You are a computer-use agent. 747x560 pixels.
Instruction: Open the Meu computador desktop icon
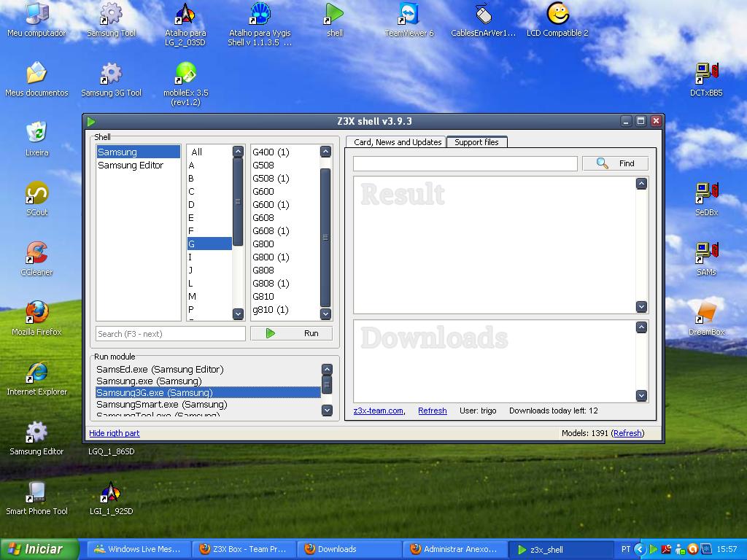(x=36, y=20)
